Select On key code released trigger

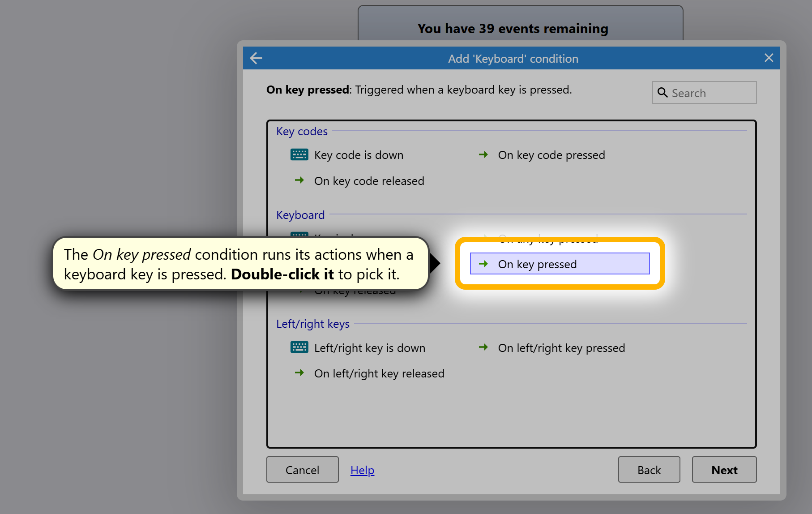369,181
